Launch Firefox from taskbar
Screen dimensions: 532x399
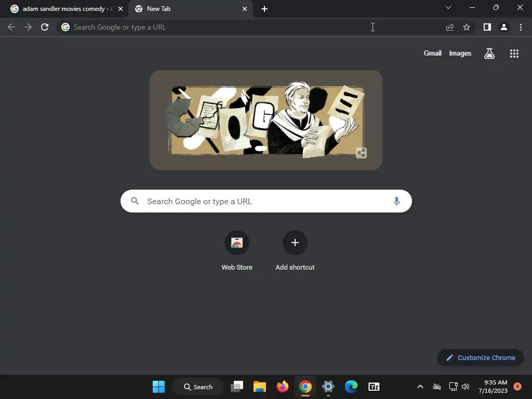click(282, 387)
